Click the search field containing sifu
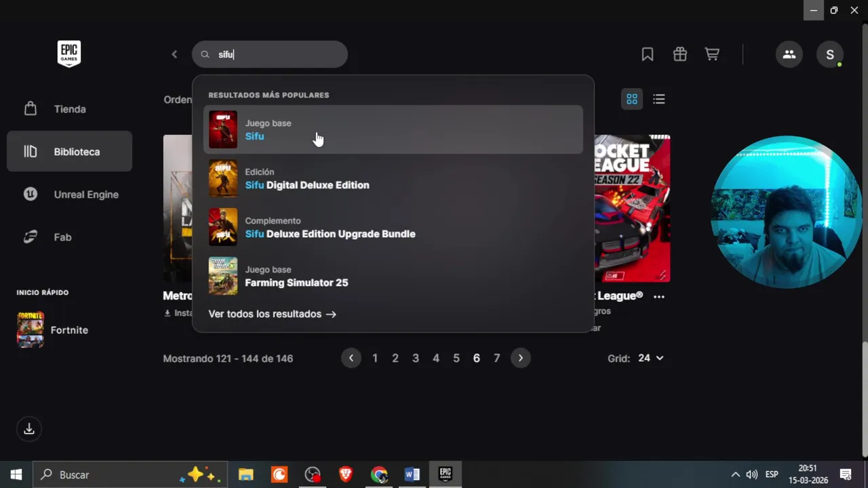Image resolution: width=868 pixels, height=488 pixels. (270, 54)
